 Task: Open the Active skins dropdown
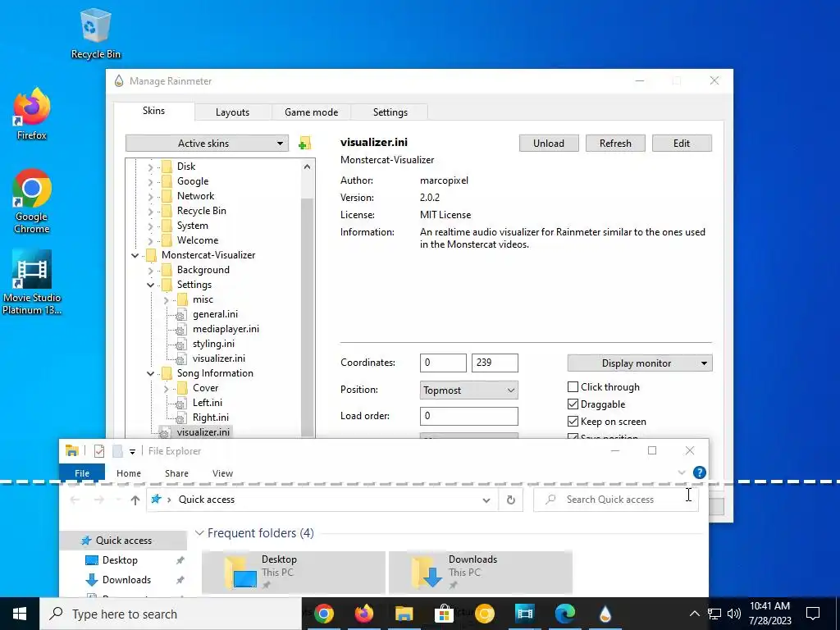207,143
